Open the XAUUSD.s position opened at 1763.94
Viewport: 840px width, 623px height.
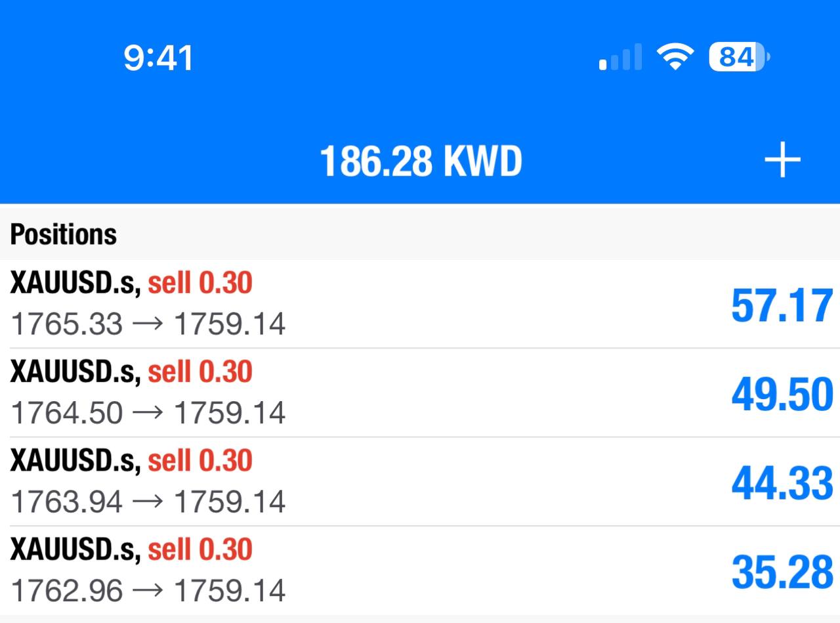tap(420, 481)
